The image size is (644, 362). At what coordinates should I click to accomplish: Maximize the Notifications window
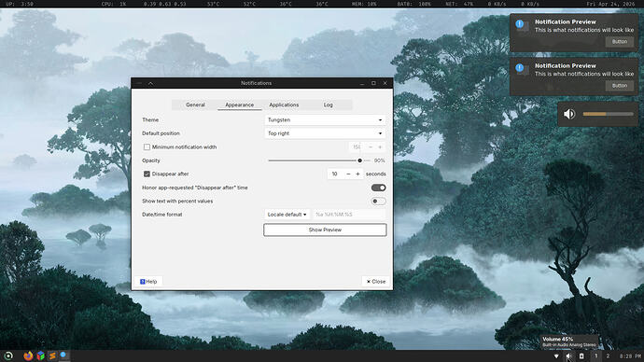click(x=373, y=83)
